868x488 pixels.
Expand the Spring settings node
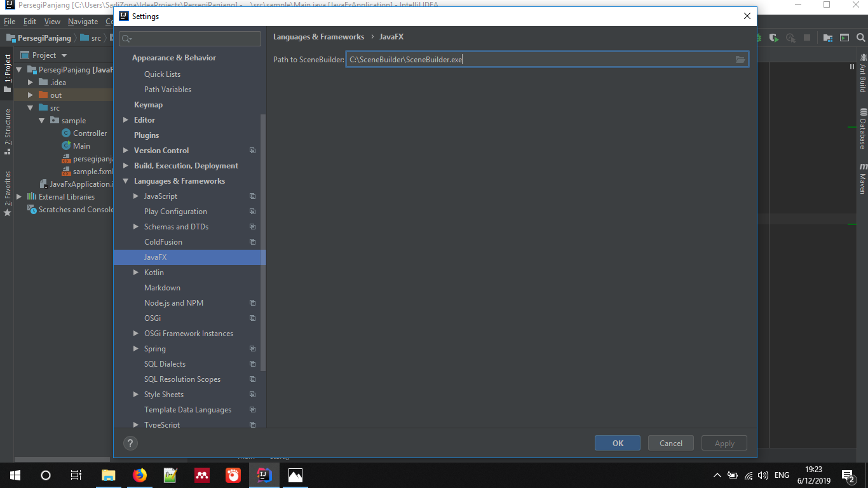[x=136, y=349]
